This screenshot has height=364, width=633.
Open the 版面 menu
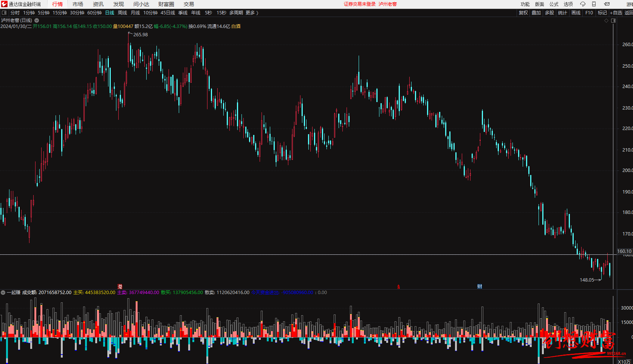coord(540,4)
